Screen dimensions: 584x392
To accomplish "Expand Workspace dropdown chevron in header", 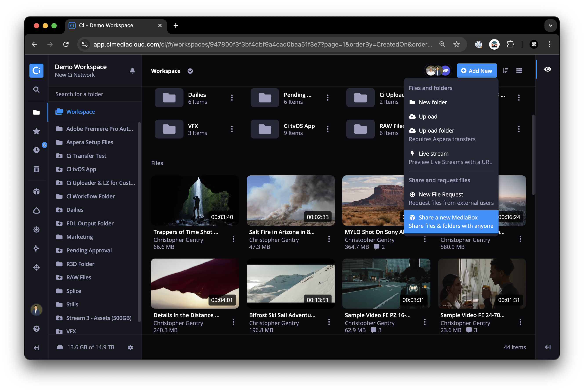I will click(190, 71).
